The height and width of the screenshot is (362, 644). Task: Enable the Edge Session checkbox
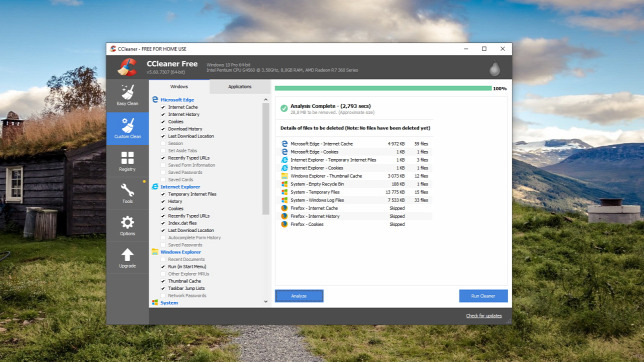(x=163, y=143)
